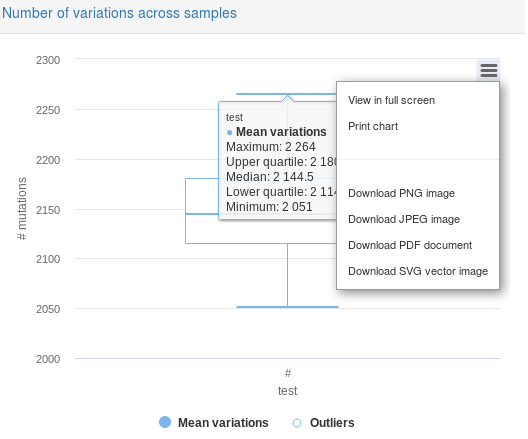The width and height of the screenshot is (528, 439).
Task: Click the test x-axis label
Action: [x=288, y=391]
